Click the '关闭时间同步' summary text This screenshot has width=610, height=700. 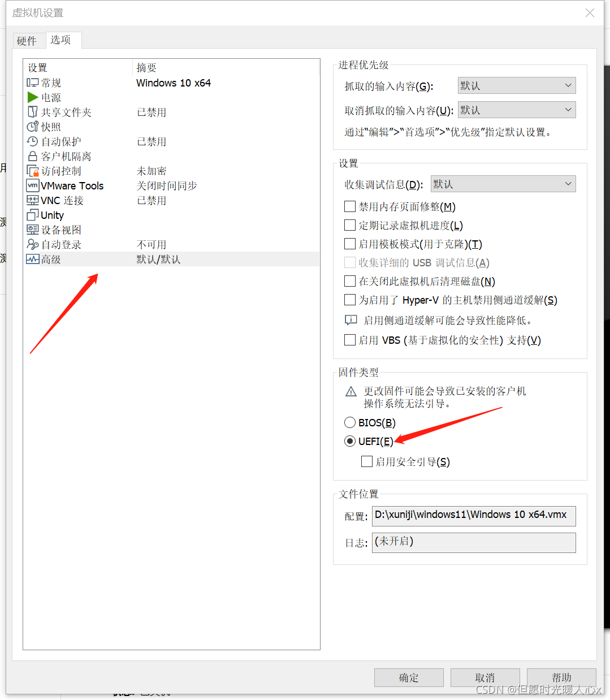(167, 185)
